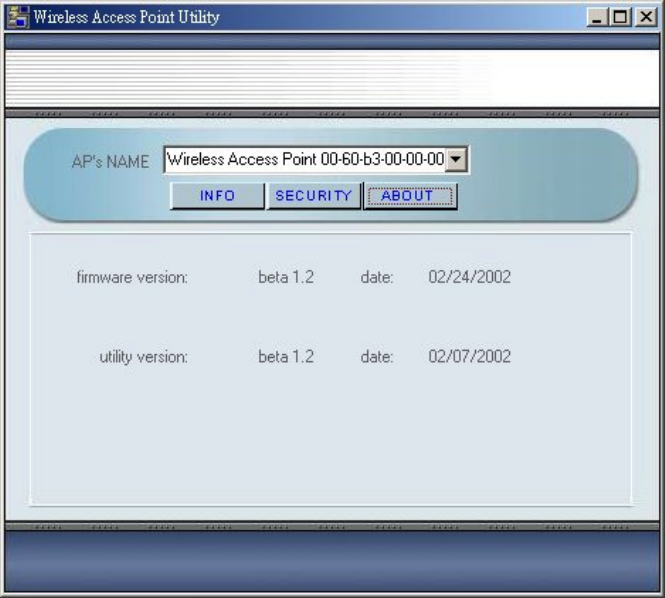Click the firmware 'beta 1.2' value

click(286, 277)
